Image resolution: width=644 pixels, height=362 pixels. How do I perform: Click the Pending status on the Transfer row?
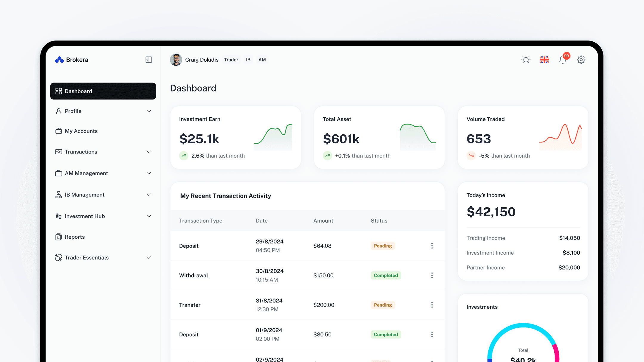tap(383, 305)
